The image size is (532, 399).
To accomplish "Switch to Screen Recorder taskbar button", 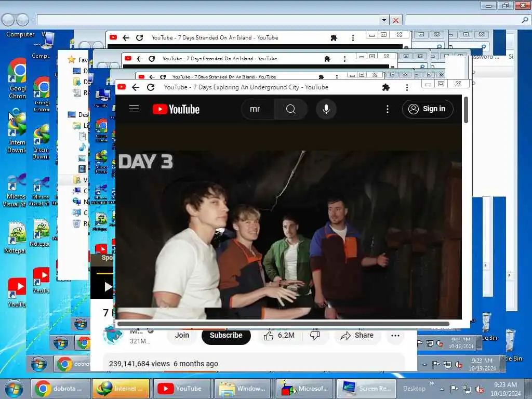I will pyautogui.click(x=366, y=389).
